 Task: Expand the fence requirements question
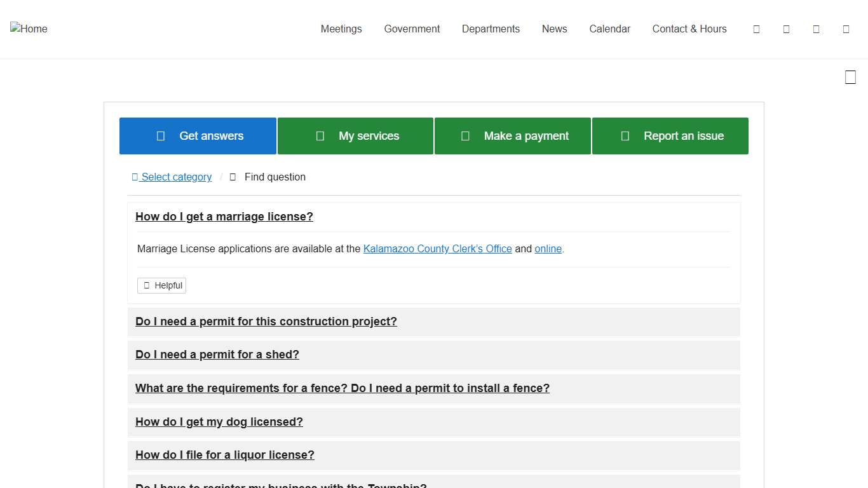coord(342,388)
